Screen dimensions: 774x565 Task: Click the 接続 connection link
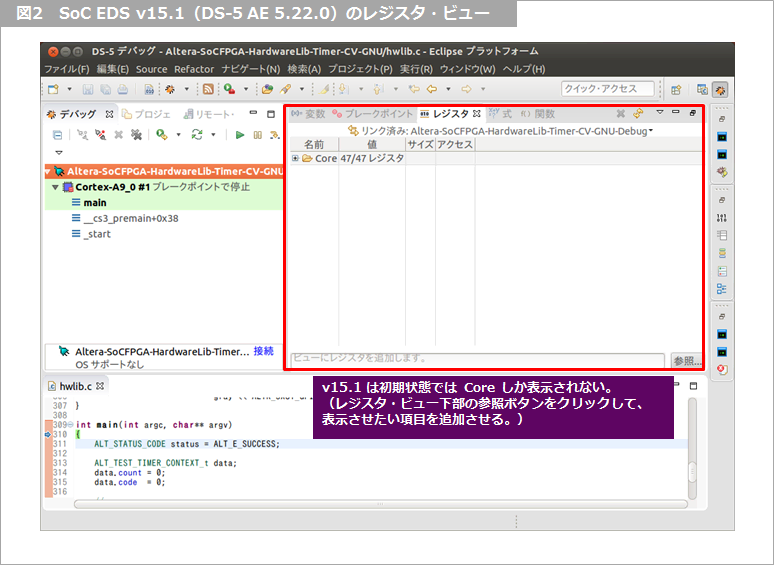click(x=263, y=352)
